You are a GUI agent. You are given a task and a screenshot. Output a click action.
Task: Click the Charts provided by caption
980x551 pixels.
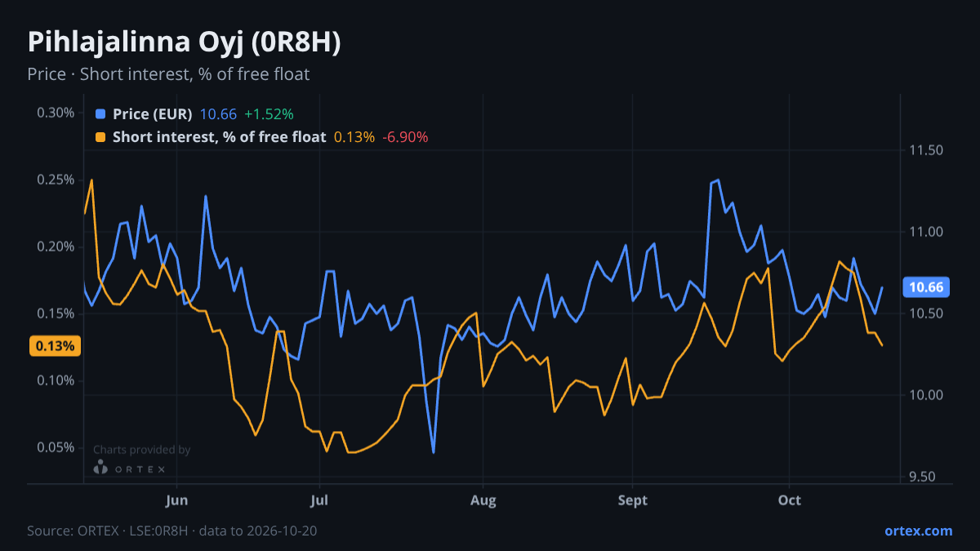pyautogui.click(x=142, y=450)
